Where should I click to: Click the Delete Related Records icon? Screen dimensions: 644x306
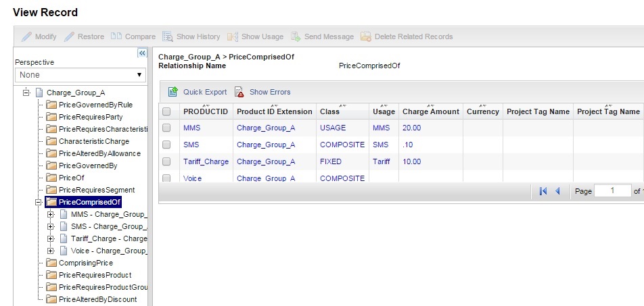click(x=366, y=36)
